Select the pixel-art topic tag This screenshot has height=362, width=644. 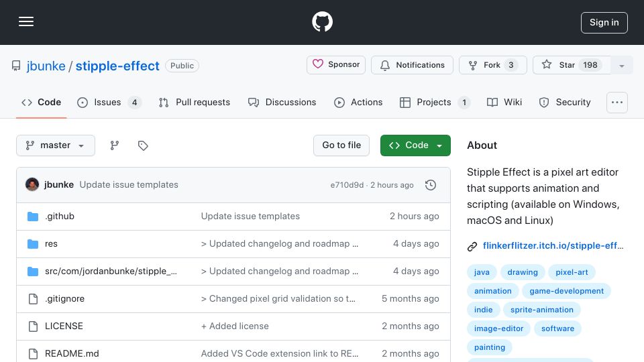(572, 272)
